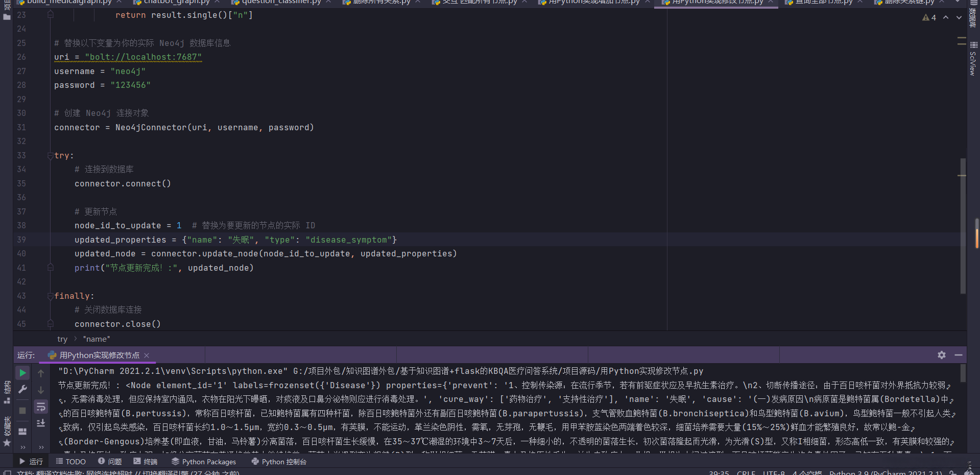Toggle soft-wrap in Run console
Viewport: 980px width, 475px height.
pos(41,407)
